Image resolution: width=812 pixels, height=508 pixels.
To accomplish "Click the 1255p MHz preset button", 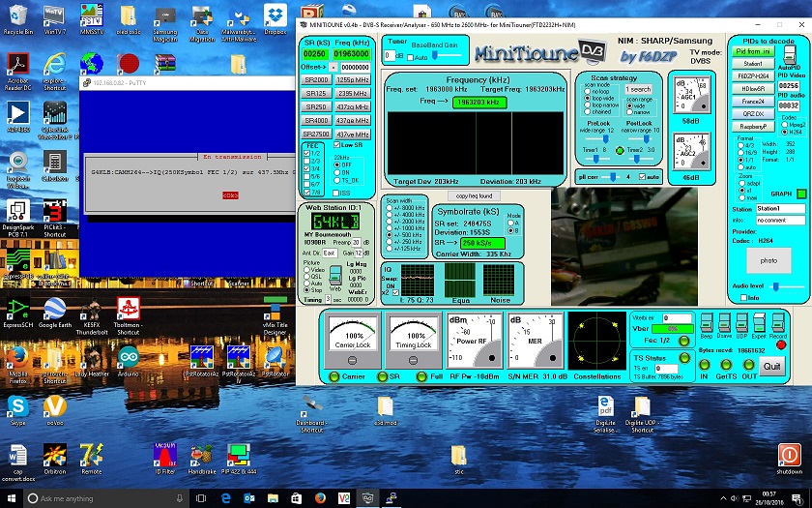I will (352, 79).
